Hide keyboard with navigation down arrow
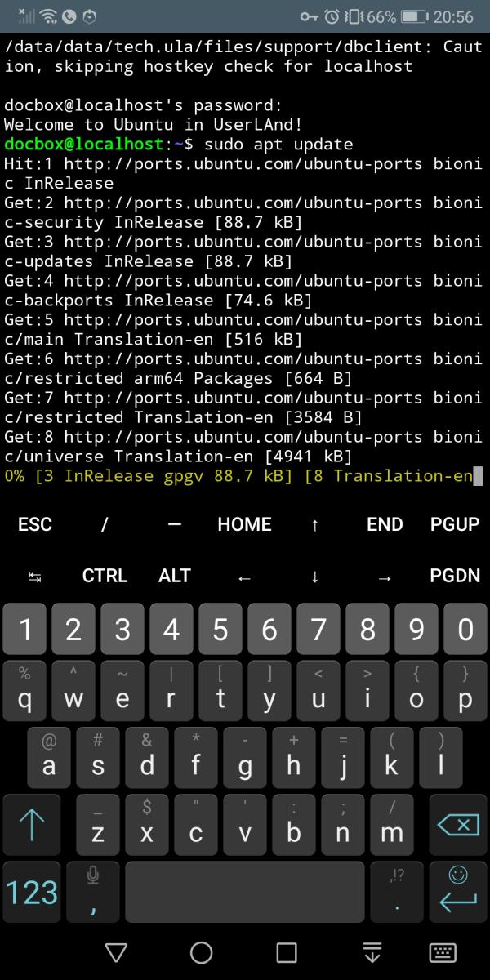 (x=372, y=953)
